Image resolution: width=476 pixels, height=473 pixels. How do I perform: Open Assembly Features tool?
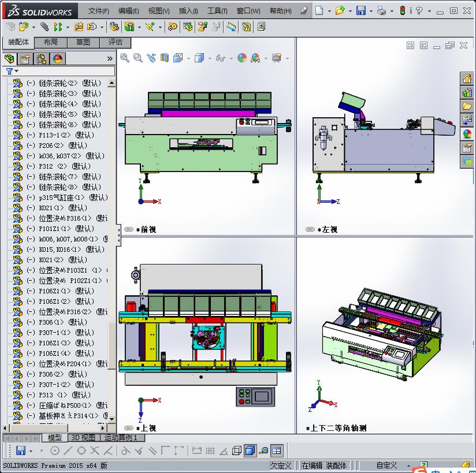tap(129, 27)
